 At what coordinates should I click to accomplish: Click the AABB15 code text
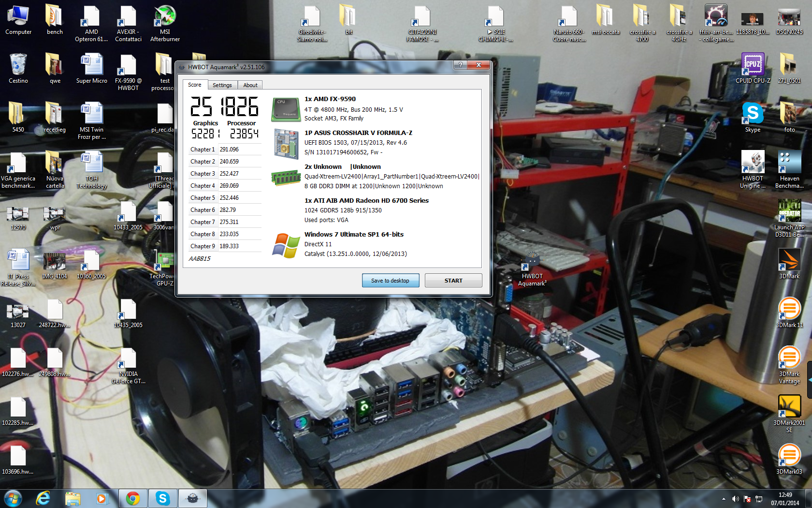pos(200,259)
